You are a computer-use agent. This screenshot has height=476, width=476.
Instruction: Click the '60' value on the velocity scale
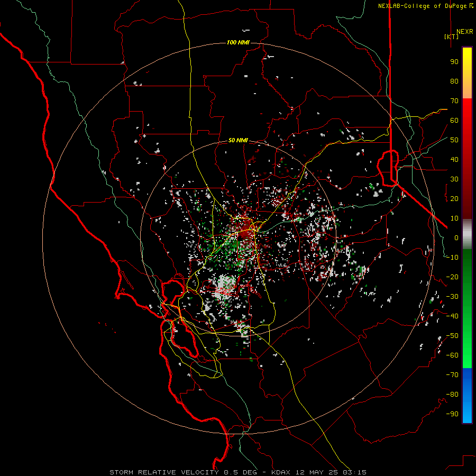[x=454, y=120]
